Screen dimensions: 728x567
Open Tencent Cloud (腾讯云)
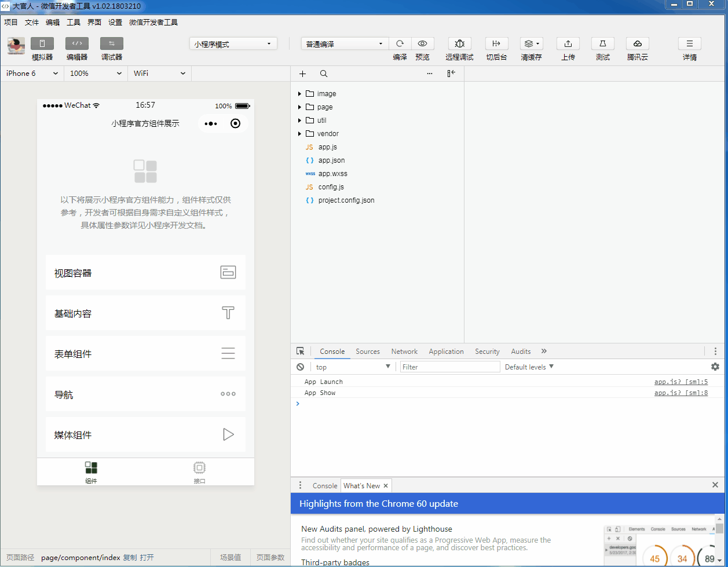click(638, 44)
